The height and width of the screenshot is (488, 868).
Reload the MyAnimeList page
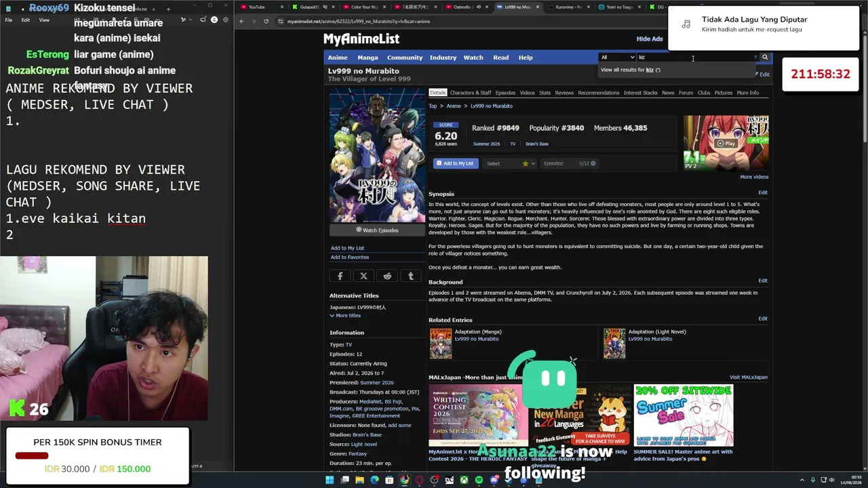coord(266,21)
